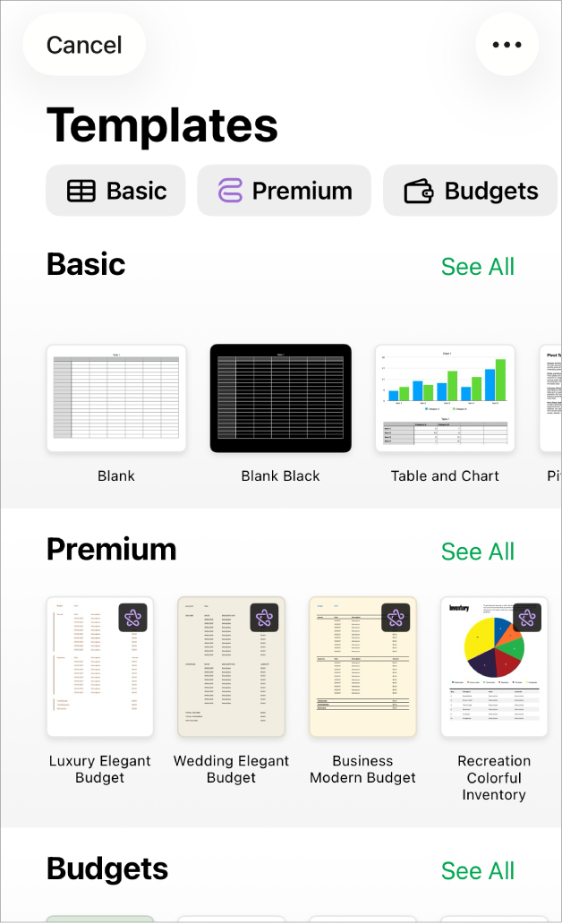
Task: See All Budgets templates
Action: point(477,870)
